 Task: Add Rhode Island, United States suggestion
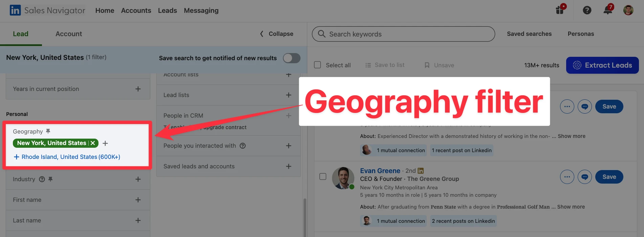[67, 157]
